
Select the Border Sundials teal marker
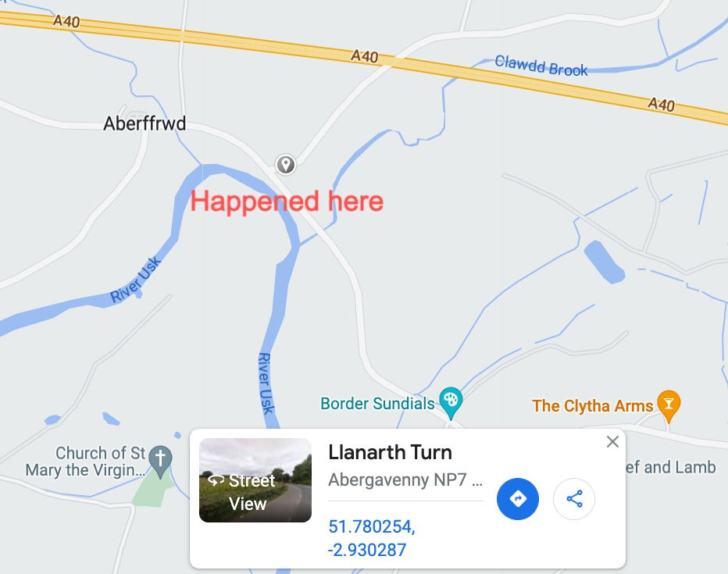[x=451, y=403]
